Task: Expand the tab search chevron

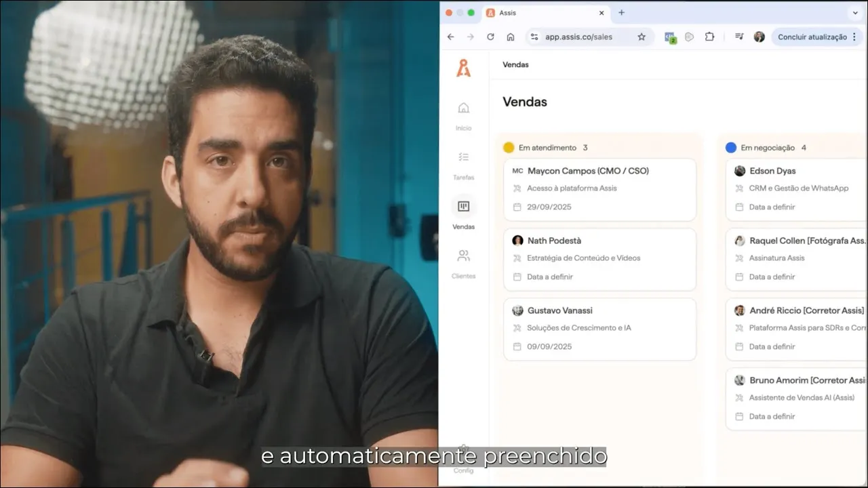Action: point(854,13)
